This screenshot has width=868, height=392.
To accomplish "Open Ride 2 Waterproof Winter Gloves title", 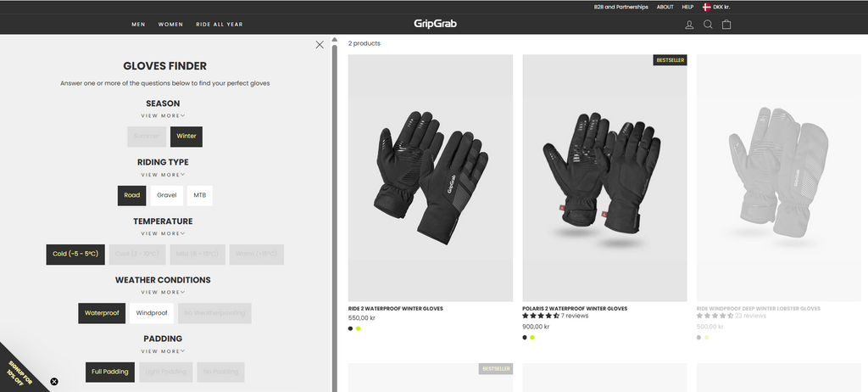I will 395,309.
